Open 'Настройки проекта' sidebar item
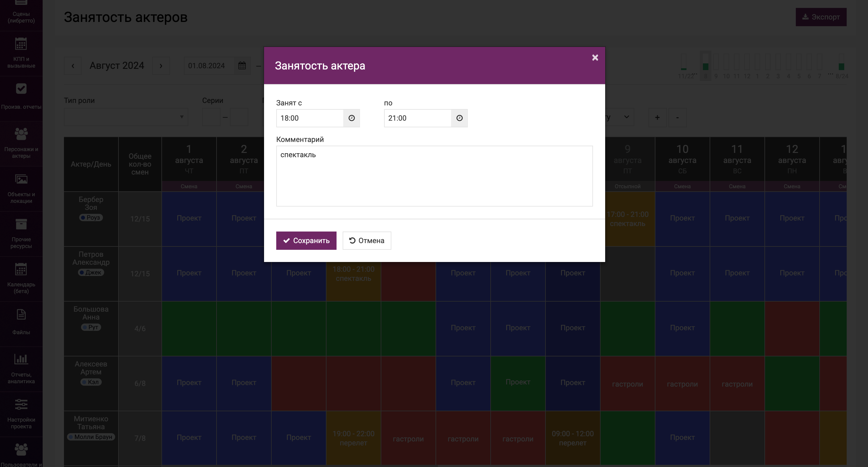Image resolution: width=868 pixels, height=467 pixels. [x=21, y=414]
